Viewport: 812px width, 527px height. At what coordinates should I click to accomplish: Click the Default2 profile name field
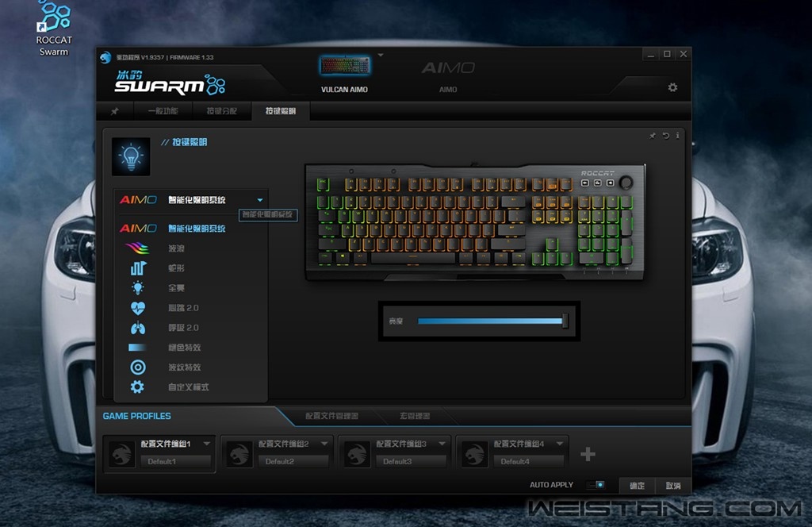[x=293, y=461]
